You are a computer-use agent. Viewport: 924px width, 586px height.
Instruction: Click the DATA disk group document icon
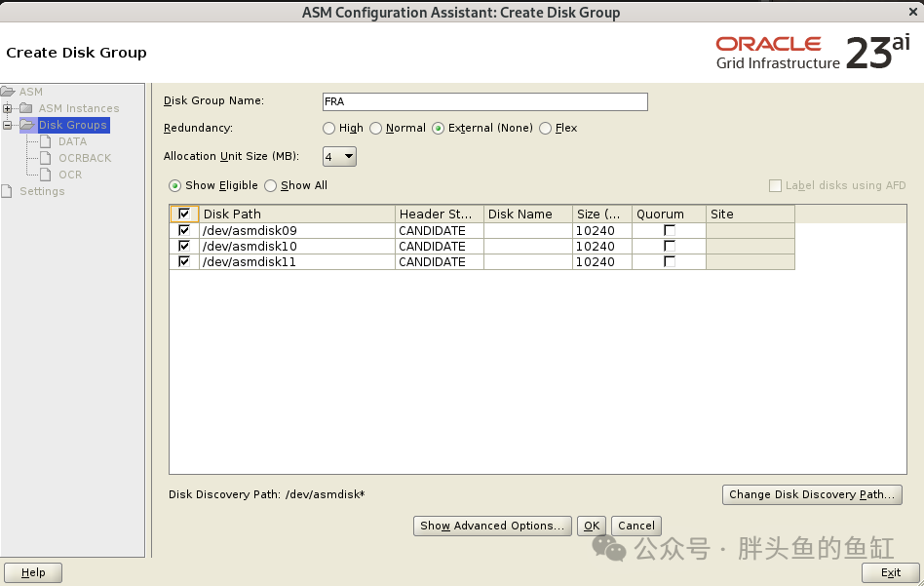[46, 141]
